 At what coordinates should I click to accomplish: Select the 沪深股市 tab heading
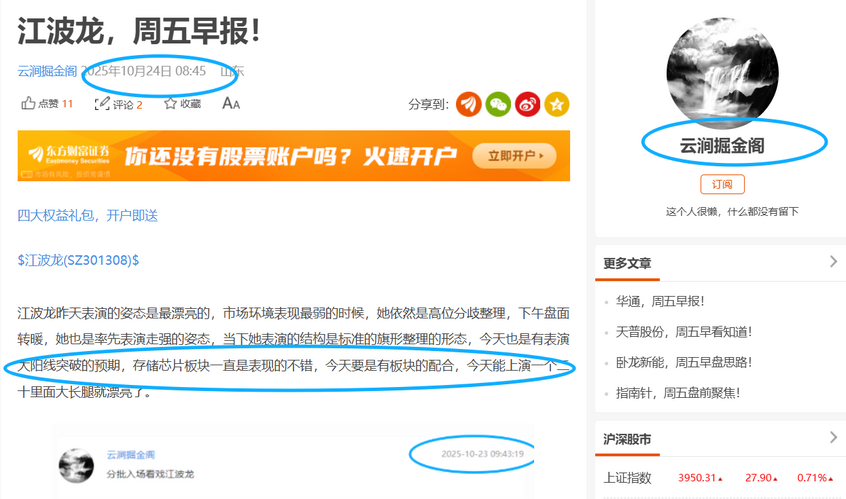coord(627,439)
